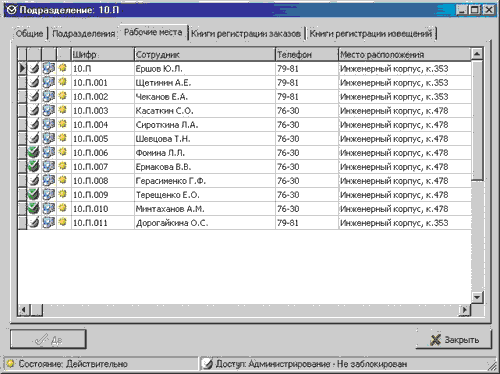Viewport: 500px width, 374px height.
Task: Click the access pencil icon in row 10.П.001
Action: tap(34, 82)
